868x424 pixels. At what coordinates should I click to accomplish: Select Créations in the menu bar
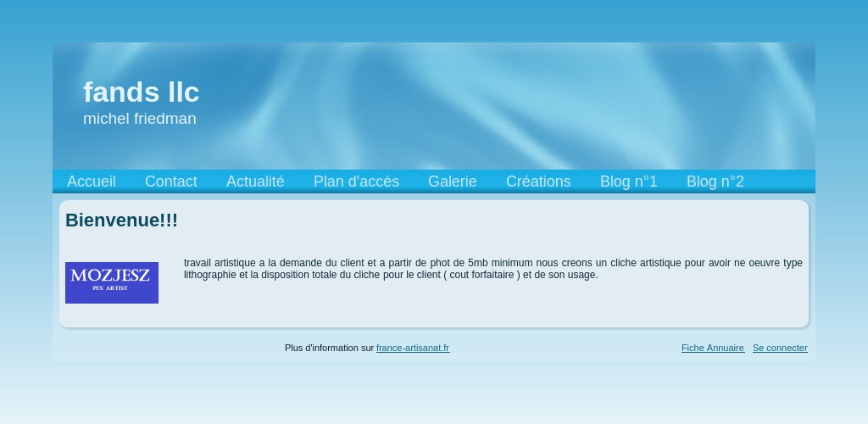[538, 181]
